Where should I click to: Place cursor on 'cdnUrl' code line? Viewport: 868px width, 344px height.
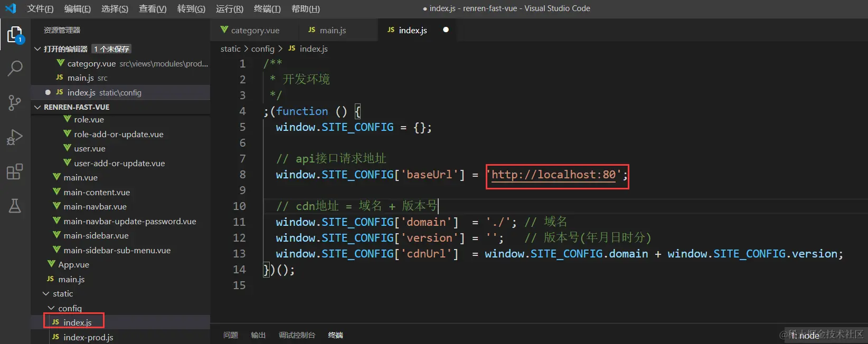[x=559, y=254]
